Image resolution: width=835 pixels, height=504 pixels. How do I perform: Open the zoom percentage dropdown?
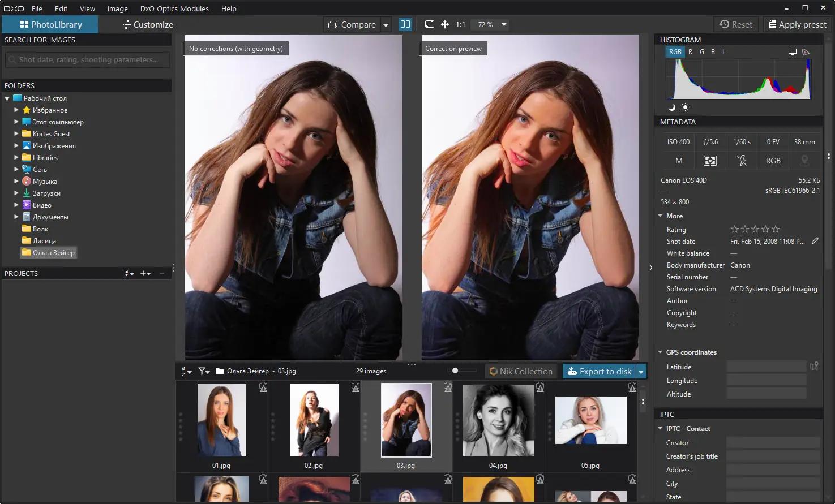point(503,24)
